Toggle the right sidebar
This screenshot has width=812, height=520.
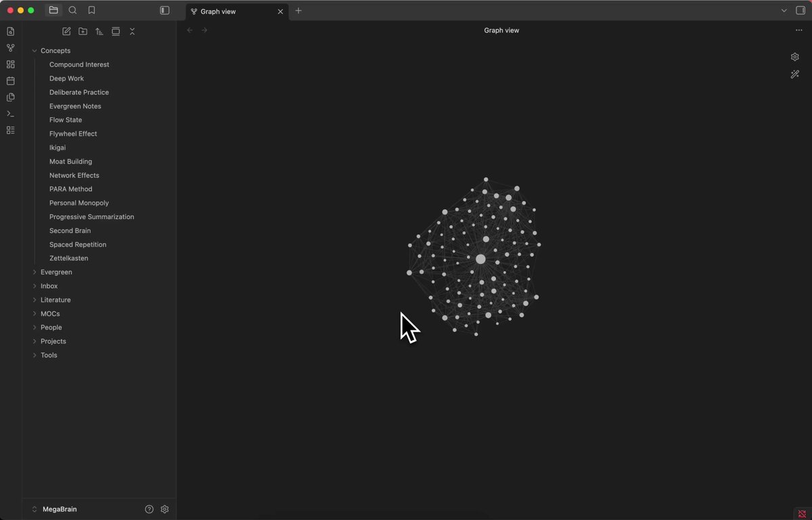pos(800,10)
